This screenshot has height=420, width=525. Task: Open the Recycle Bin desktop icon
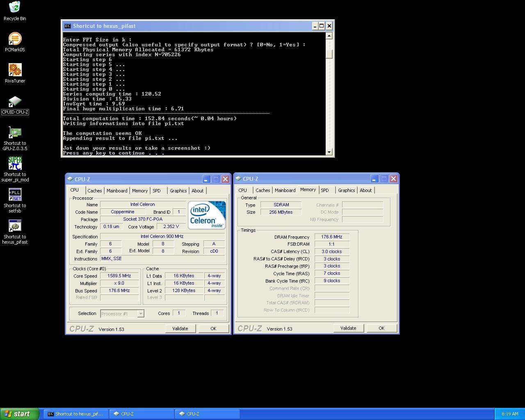[x=15, y=11]
